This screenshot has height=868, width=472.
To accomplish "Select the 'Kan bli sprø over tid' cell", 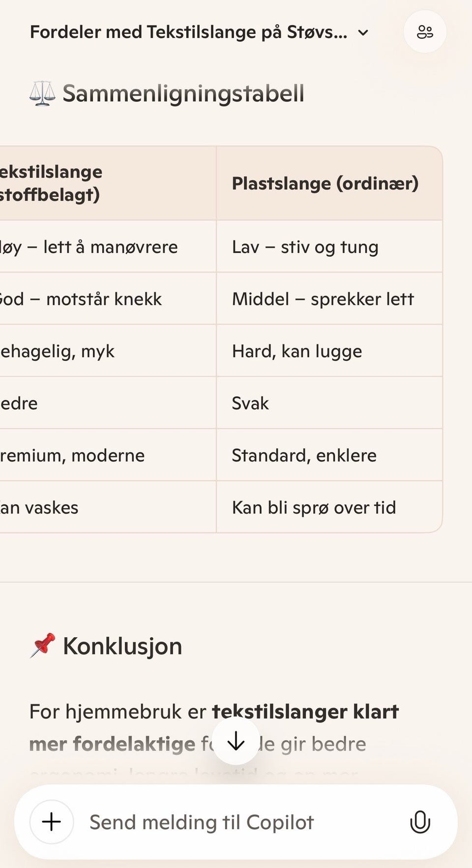I will 314,508.
